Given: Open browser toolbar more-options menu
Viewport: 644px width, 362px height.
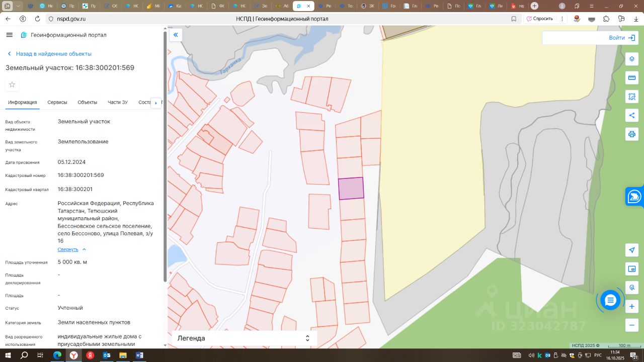Looking at the screenshot, I should pyautogui.click(x=561, y=19).
